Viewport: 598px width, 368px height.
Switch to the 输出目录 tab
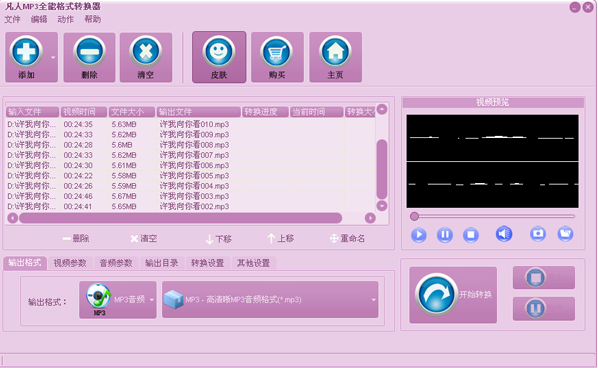tap(162, 263)
